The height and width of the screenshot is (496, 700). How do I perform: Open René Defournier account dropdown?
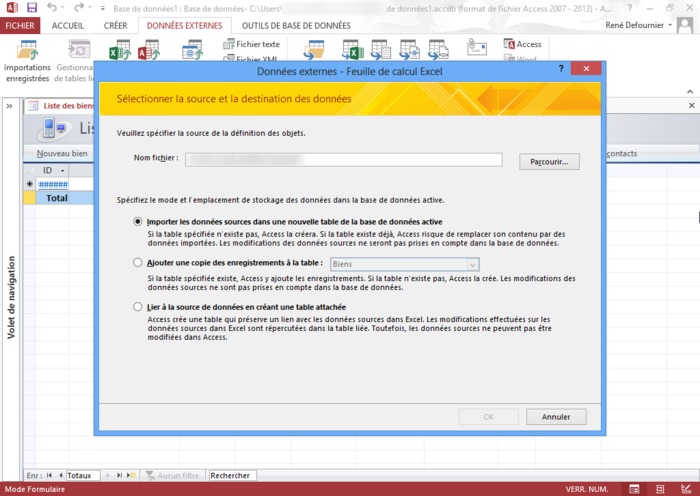coord(670,25)
